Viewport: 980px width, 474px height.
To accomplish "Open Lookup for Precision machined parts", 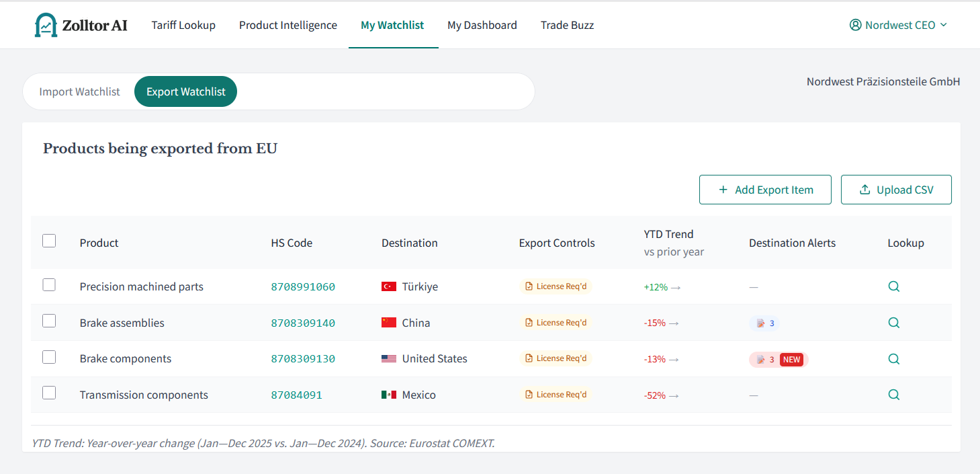I will [x=893, y=286].
